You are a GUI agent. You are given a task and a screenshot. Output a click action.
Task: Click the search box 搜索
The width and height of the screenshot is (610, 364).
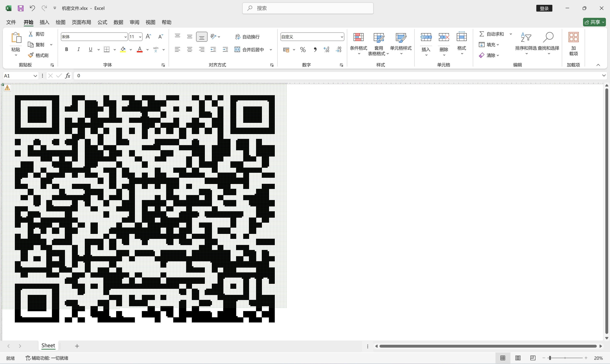(308, 8)
